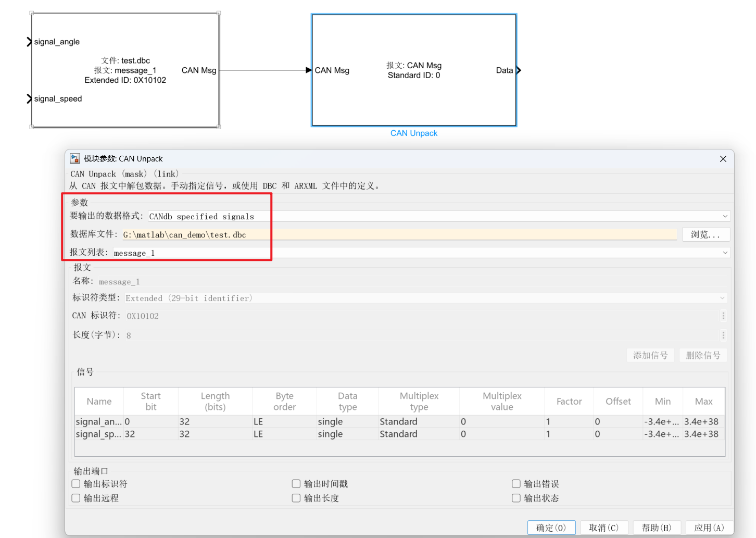Click the 数据库文件 path input field

click(x=399, y=234)
